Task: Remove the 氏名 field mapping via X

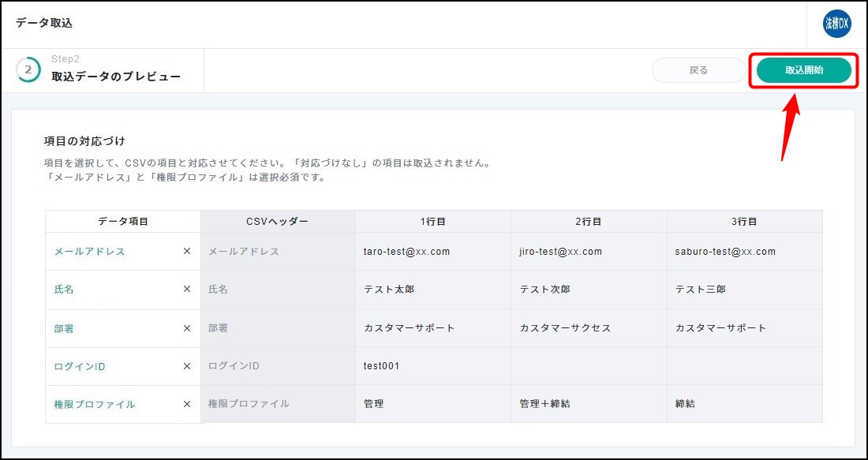Action: click(187, 290)
